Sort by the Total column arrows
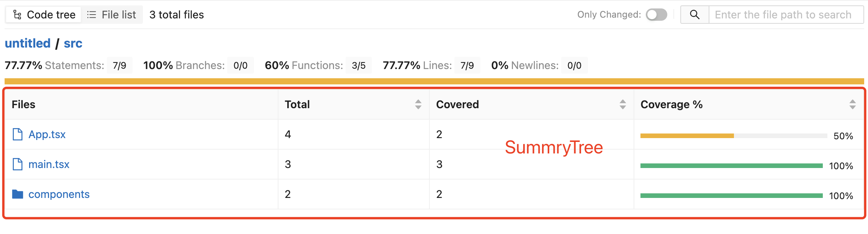868x234 pixels. coord(418,104)
